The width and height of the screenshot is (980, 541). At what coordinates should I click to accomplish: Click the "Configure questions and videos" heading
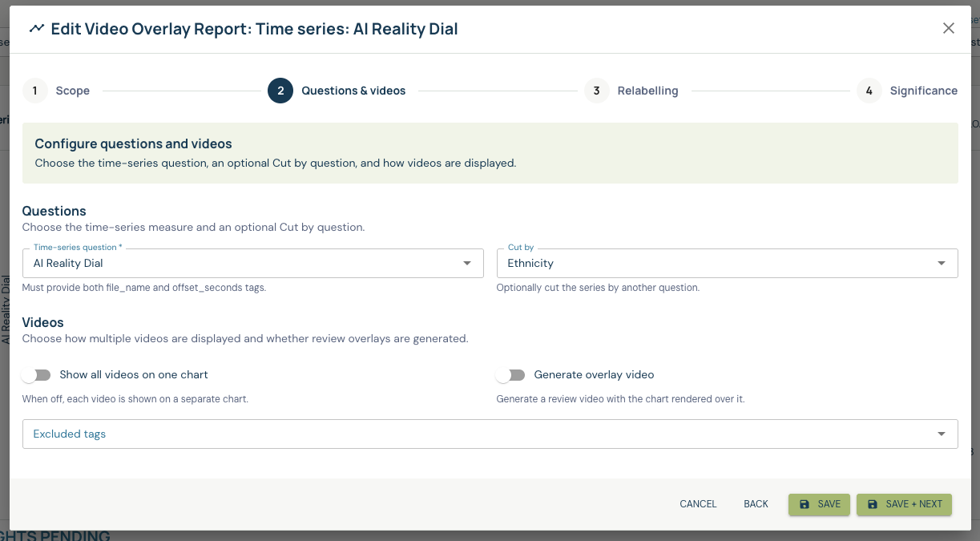click(x=133, y=144)
